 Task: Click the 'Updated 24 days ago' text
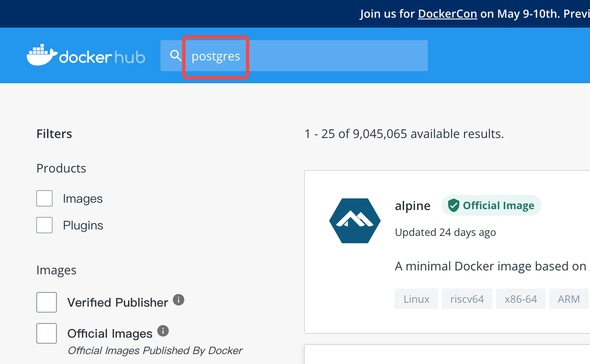[446, 232]
